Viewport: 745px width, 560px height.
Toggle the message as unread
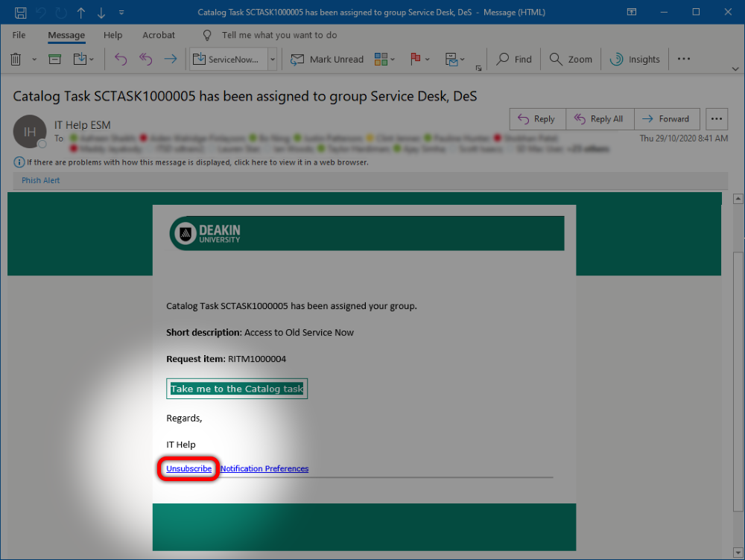(326, 59)
